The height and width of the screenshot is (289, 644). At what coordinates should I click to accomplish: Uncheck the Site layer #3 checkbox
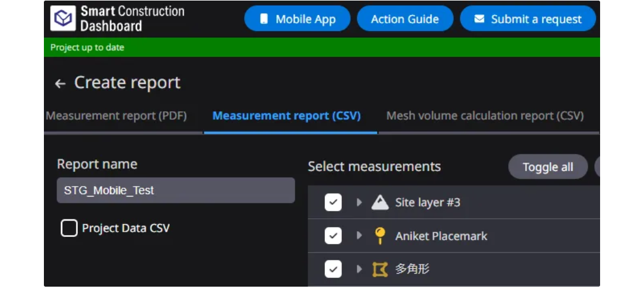pyautogui.click(x=333, y=202)
